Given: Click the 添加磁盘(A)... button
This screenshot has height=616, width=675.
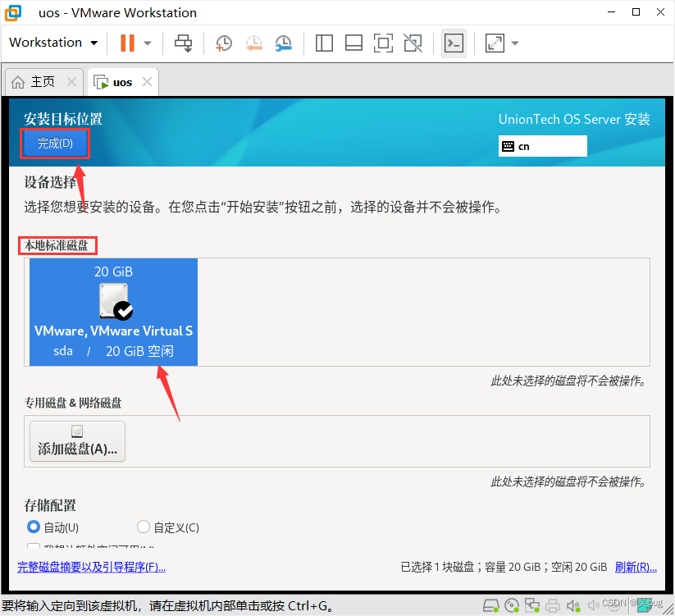Looking at the screenshot, I should point(77,441).
